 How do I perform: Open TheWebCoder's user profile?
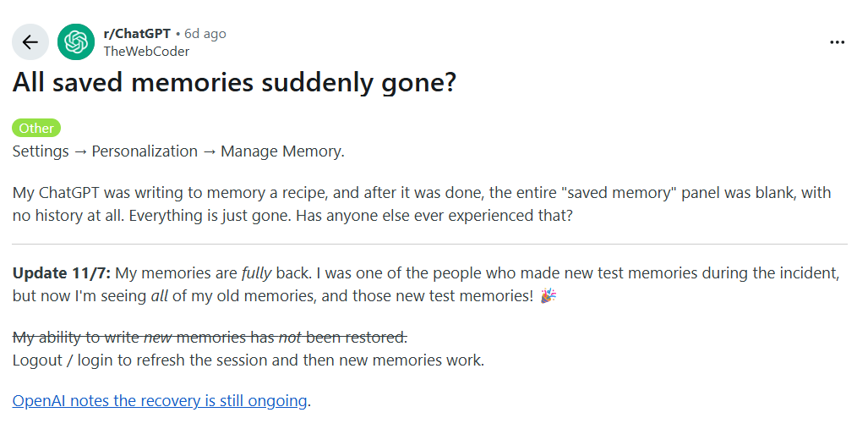point(146,51)
